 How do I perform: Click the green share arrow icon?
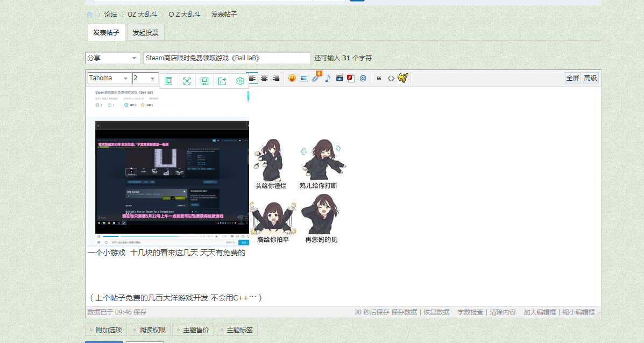click(x=222, y=81)
